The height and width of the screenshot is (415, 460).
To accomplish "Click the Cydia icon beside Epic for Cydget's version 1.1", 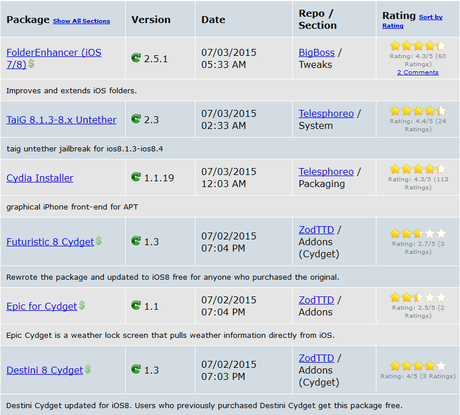I will pos(136,305).
